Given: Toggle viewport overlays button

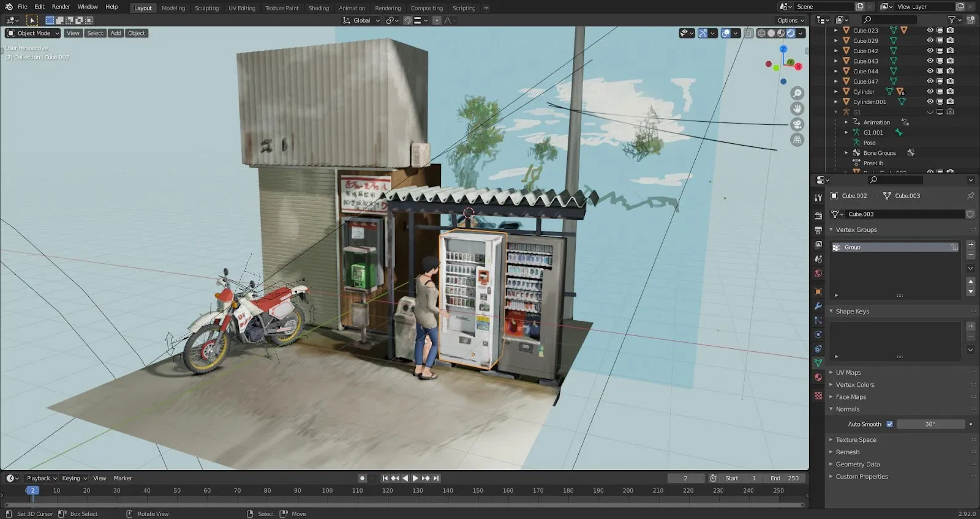Looking at the screenshot, I should pyautogui.click(x=726, y=33).
